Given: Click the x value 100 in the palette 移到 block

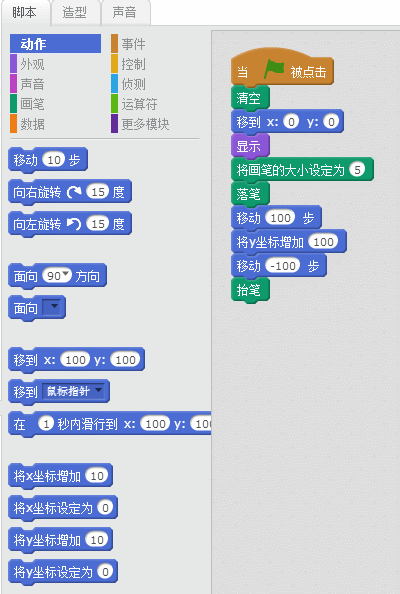Looking at the screenshot, I should pos(75,360).
